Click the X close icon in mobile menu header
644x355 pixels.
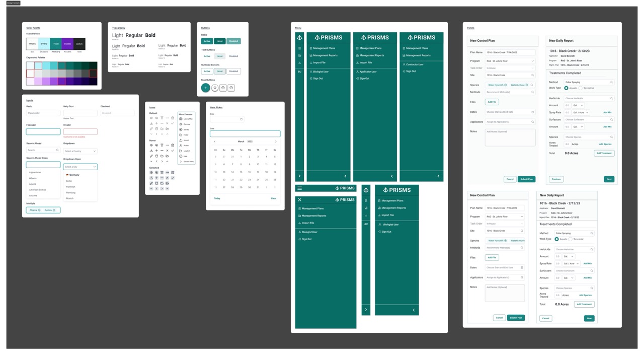(299, 200)
